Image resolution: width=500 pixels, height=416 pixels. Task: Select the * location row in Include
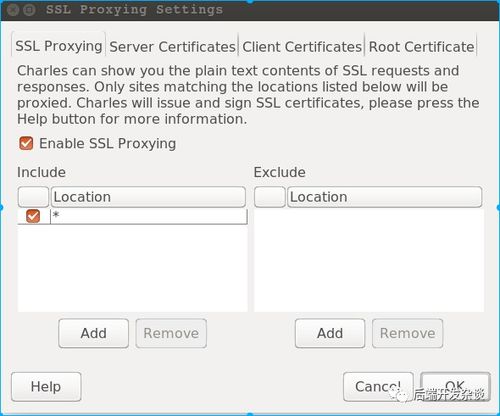click(132, 216)
